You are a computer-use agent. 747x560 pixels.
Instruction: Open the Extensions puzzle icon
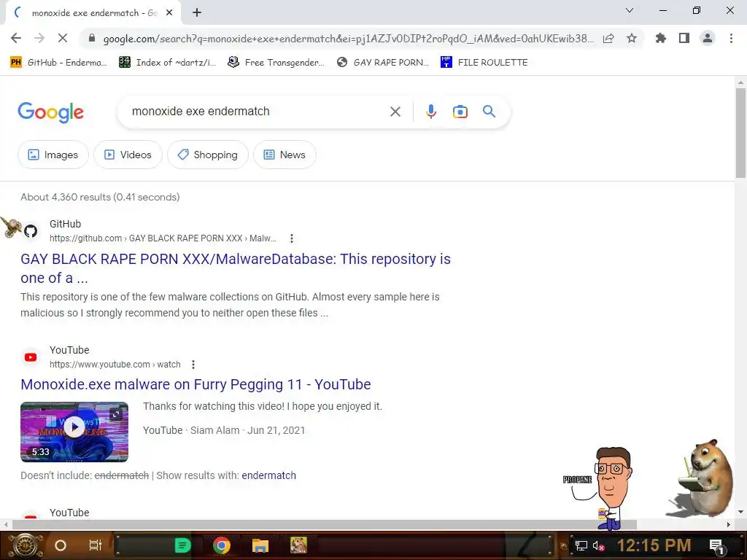pos(661,38)
